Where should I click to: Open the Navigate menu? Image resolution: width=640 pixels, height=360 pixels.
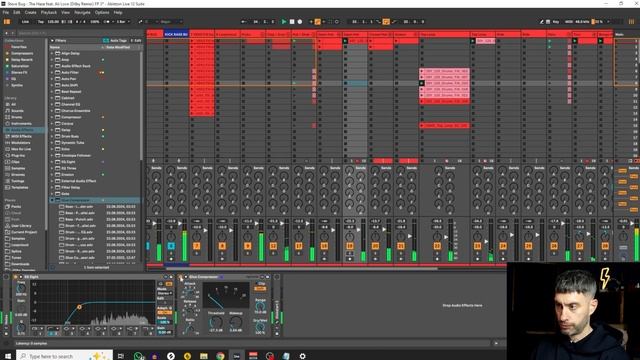pyautogui.click(x=82, y=13)
